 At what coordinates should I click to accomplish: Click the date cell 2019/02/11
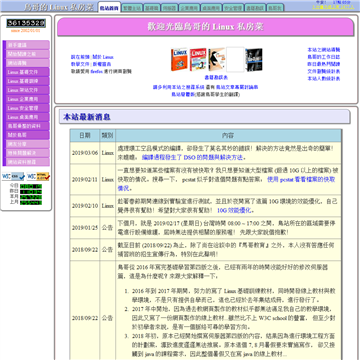tap(85, 179)
